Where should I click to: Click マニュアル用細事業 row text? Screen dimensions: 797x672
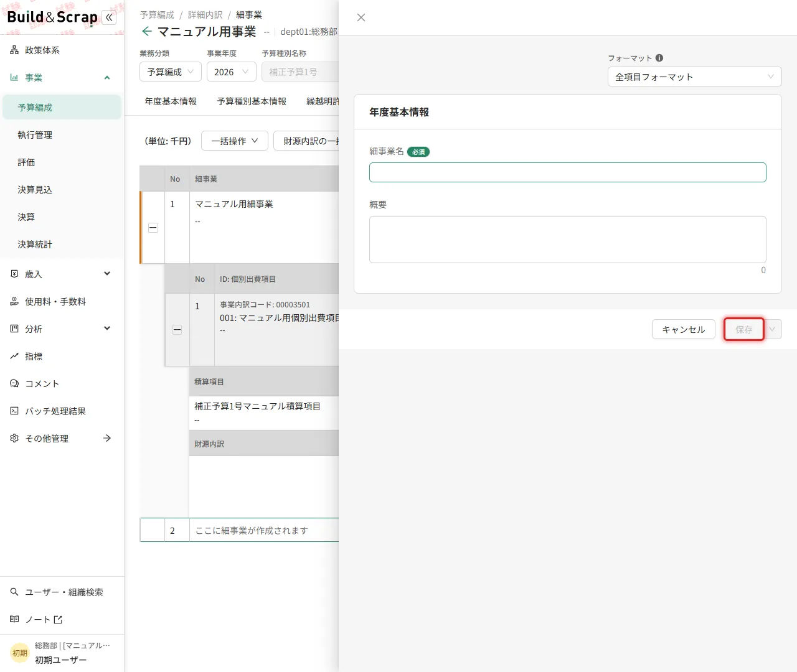[x=234, y=204]
